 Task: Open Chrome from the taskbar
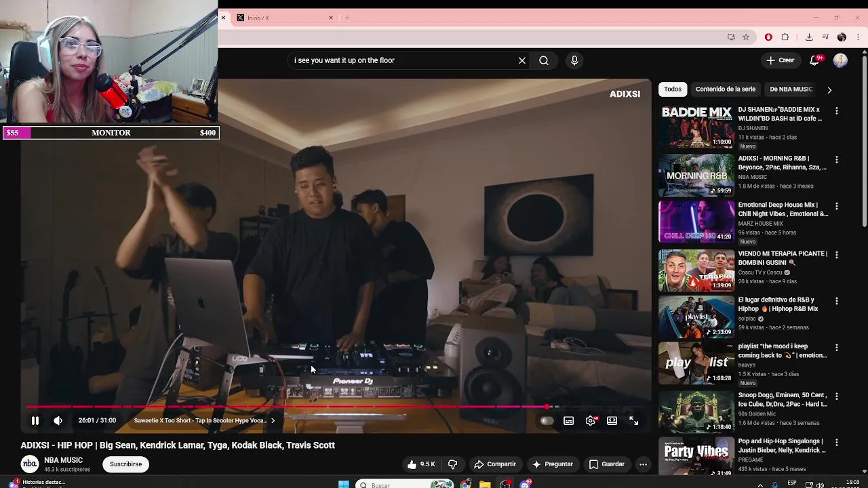coord(466,484)
